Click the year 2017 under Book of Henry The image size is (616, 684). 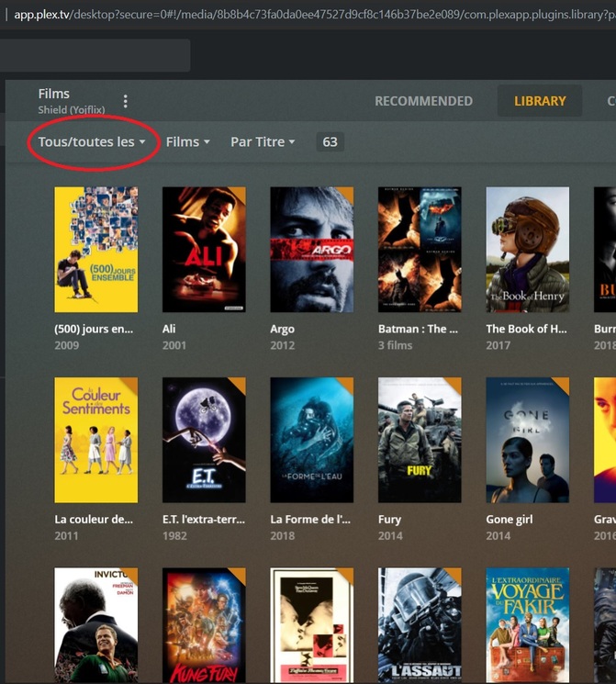[x=498, y=345]
